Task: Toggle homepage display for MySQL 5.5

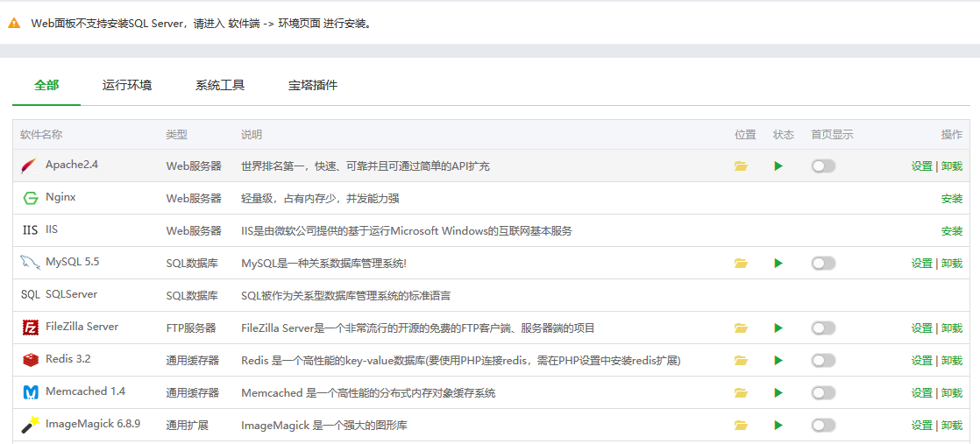Action: [x=823, y=264]
